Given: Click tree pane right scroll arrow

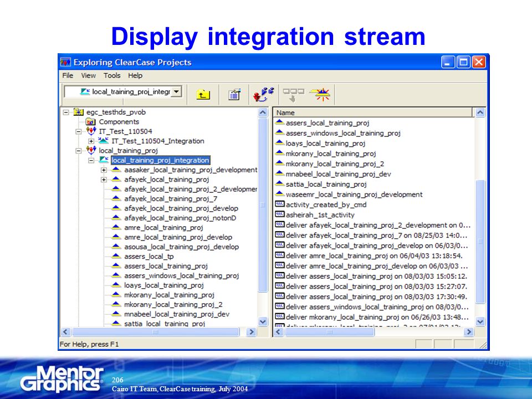Looking at the screenshot, I should 251,332.
